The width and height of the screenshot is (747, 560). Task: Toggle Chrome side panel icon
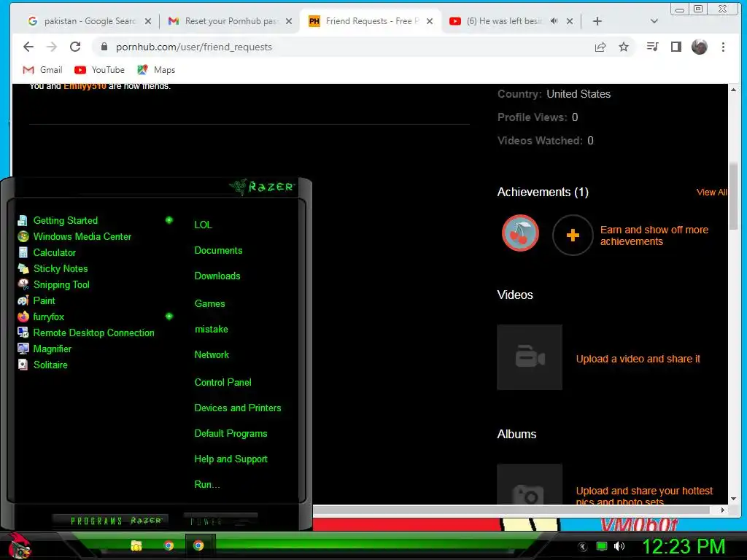pyautogui.click(x=676, y=47)
